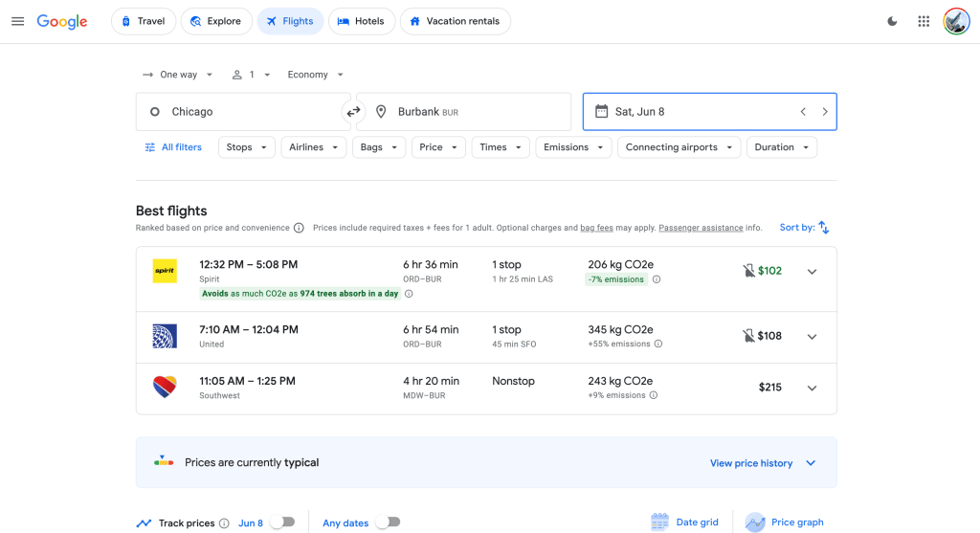Screen dimensions: 980x533
Task: Enable Track prices for Jun 8
Action: pyautogui.click(x=281, y=522)
